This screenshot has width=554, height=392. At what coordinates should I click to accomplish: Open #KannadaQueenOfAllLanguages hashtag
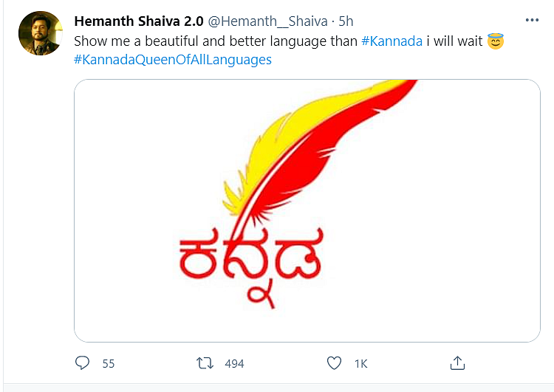[x=173, y=60]
